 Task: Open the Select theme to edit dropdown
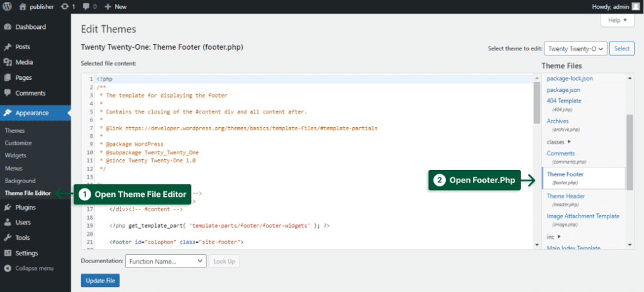click(575, 48)
